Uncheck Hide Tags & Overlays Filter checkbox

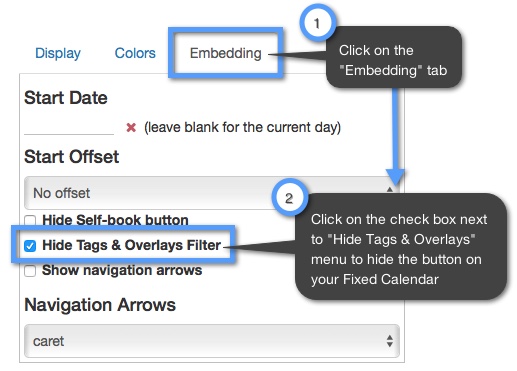pyautogui.click(x=30, y=246)
